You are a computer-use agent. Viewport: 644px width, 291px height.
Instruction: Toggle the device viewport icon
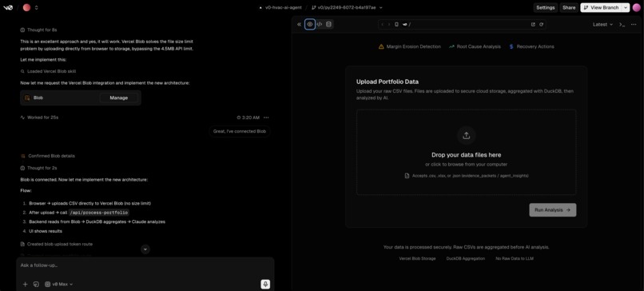tap(396, 25)
